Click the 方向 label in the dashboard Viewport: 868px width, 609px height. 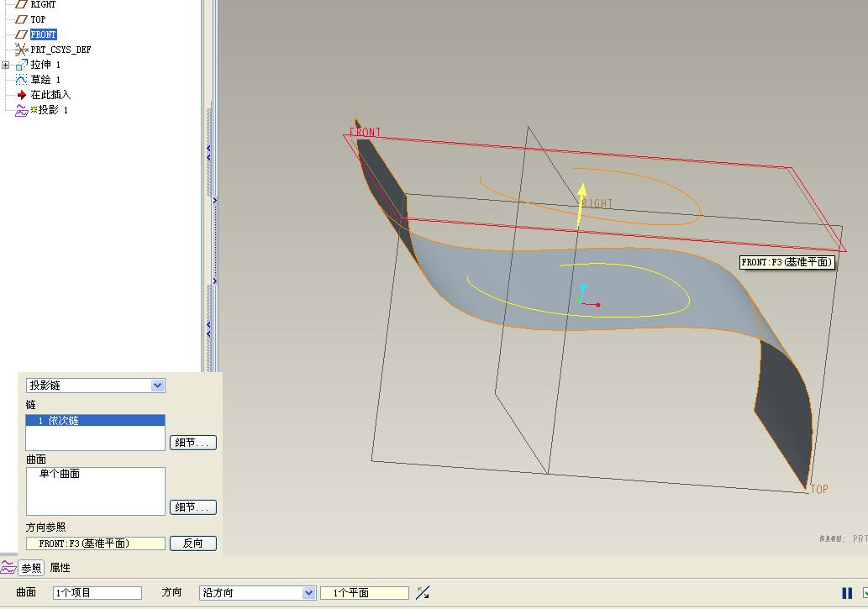coord(171,592)
